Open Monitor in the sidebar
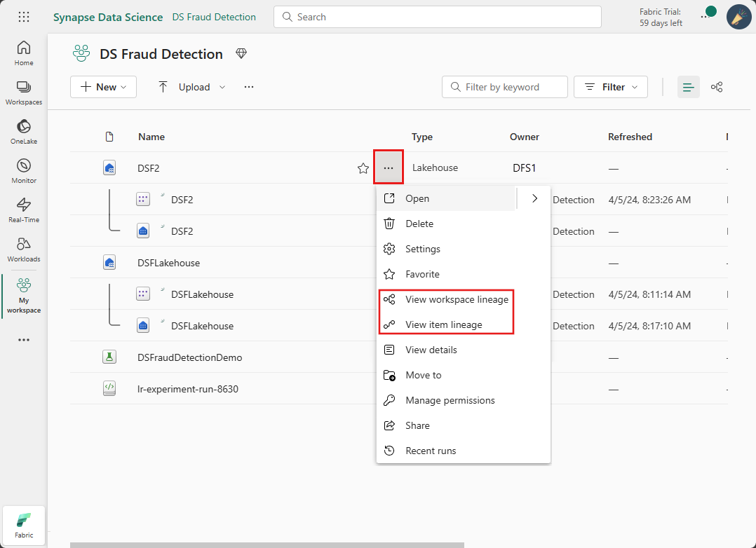The image size is (756, 548). 24,170
